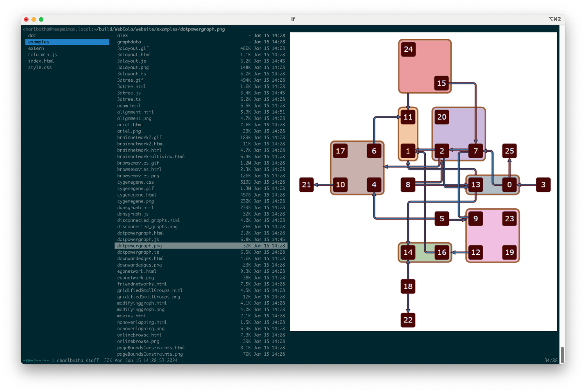This screenshot has width=586, height=392.
Task: Select style.css in the file list
Action: tap(40, 67)
